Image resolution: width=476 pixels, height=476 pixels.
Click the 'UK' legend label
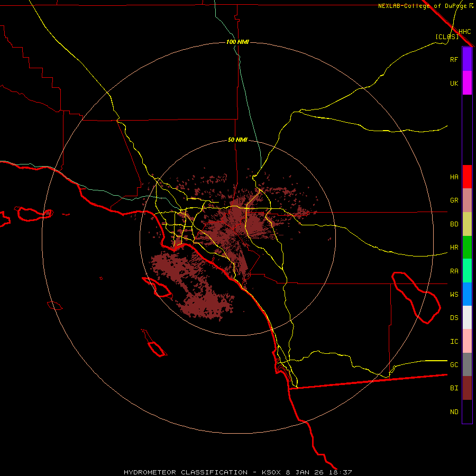[x=454, y=83]
